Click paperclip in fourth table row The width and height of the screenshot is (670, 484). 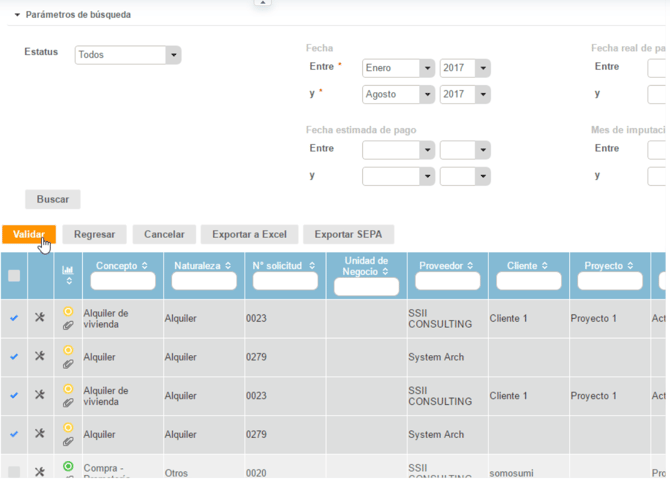click(x=68, y=441)
